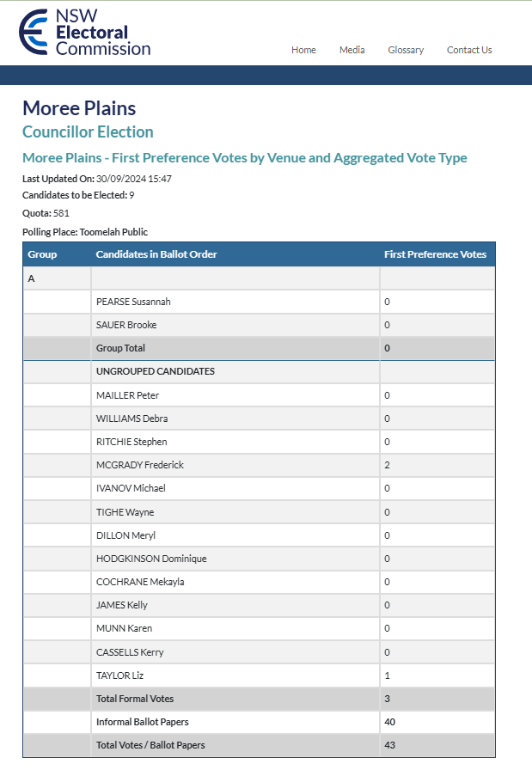Go to the Glossary page
532x770 pixels.
[x=406, y=50]
